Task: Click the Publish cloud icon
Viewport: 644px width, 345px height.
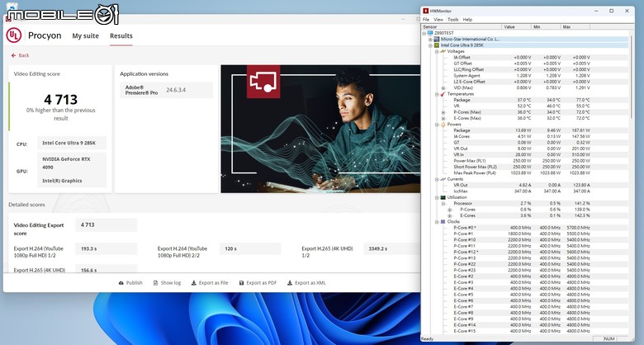Action: tap(121, 283)
